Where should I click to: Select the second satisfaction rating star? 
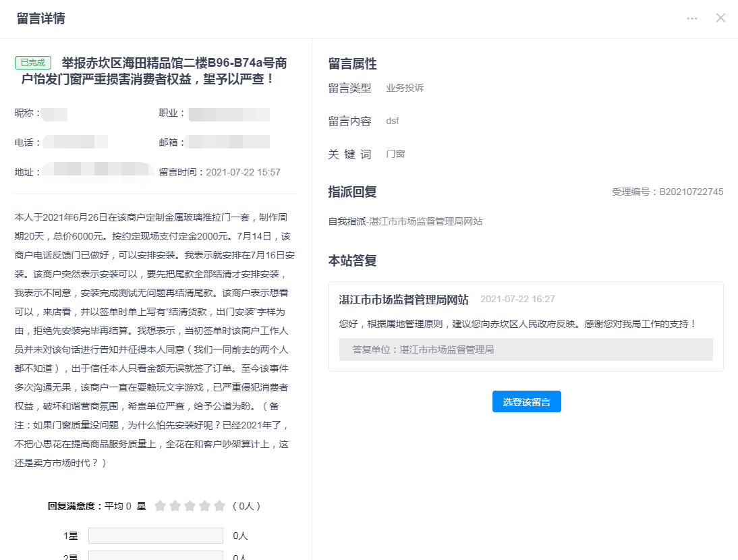175,506
